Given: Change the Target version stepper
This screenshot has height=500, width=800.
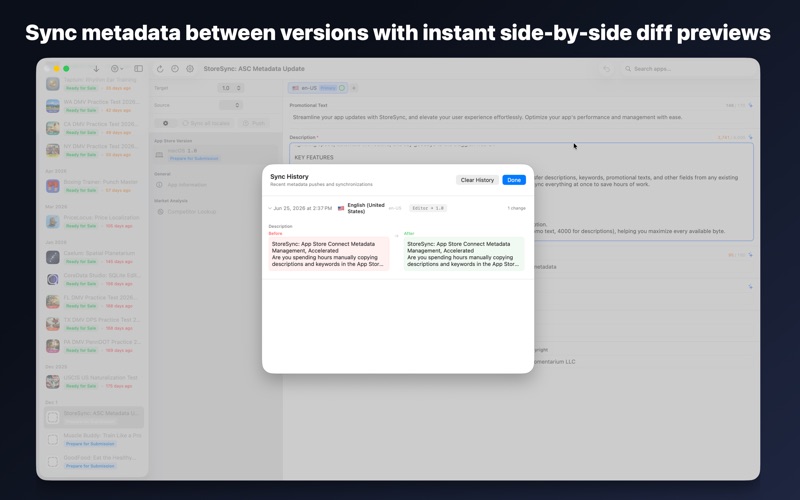Looking at the screenshot, I should coord(238,88).
